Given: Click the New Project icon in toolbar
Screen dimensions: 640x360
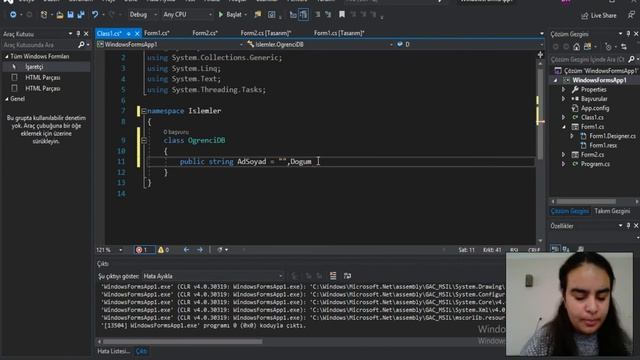Looking at the screenshot, I should tap(44, 15).
